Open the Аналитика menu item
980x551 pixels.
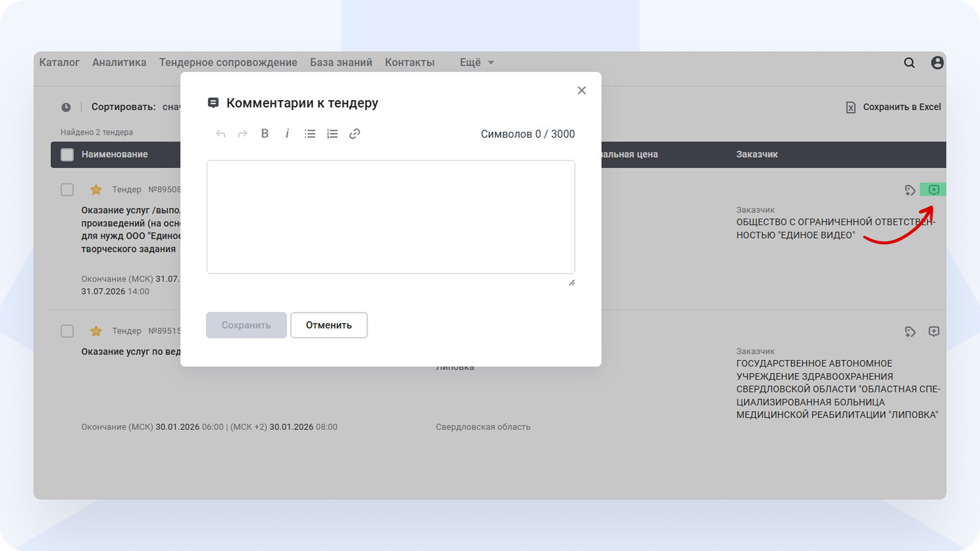pos(119,62)
